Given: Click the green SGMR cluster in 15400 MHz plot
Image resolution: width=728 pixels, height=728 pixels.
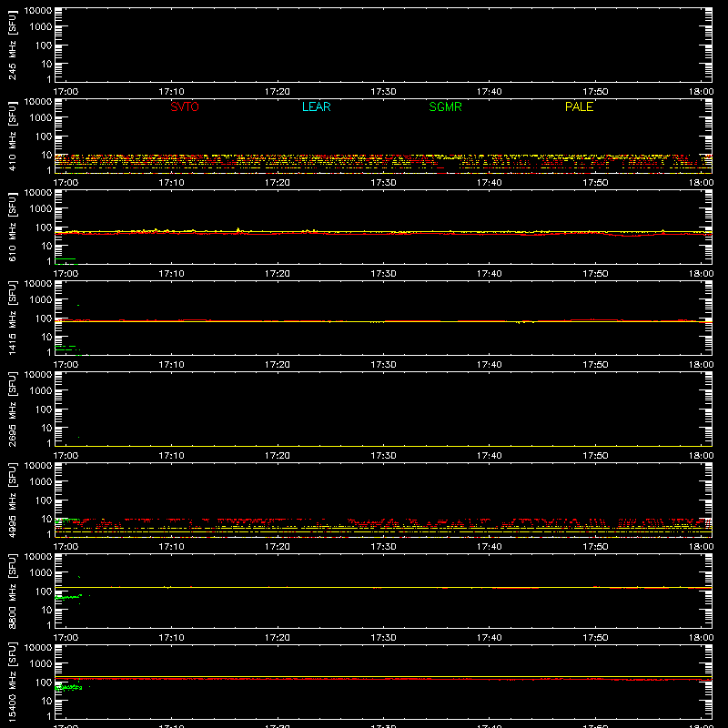Looking at the screenshot, I should click(67, 687).
